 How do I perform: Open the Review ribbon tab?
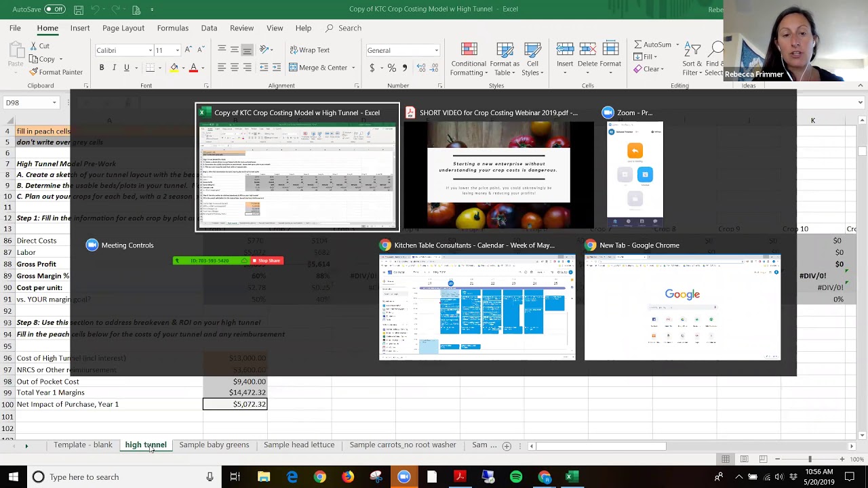[241, 28]
